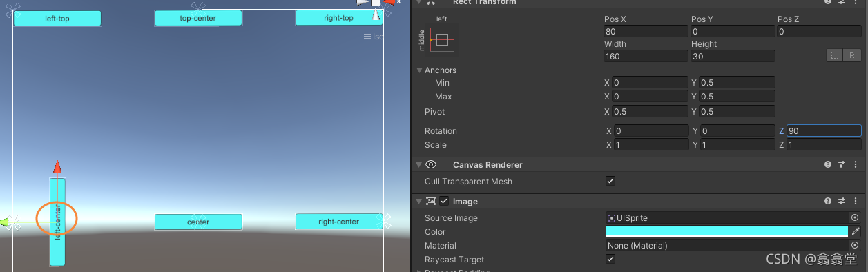Collapse the Canvas Renderer component
This screenshot has width=868, height=272.
(419, 165)
